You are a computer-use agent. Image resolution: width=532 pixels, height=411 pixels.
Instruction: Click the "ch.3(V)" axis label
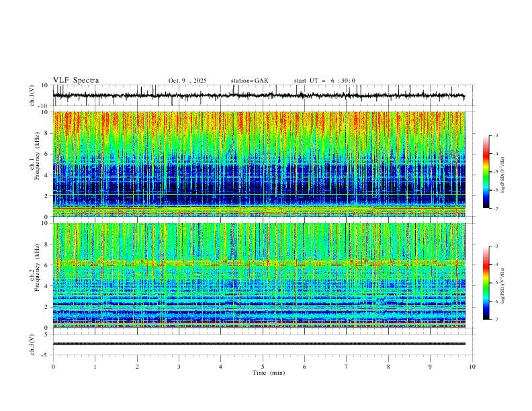(32, 345)
